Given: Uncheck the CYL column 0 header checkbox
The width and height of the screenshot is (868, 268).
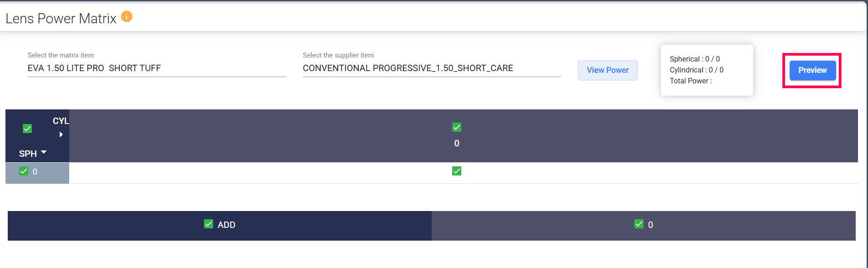Looking at the screenshot, I should [x=457, y=127].
